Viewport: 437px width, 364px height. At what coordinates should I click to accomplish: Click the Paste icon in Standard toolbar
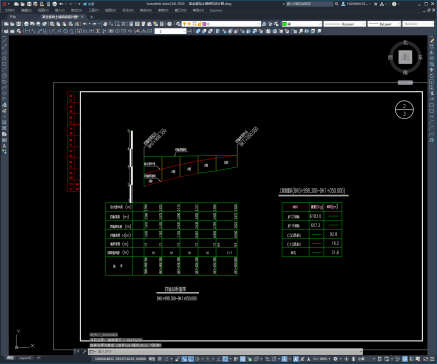[64, 24]
